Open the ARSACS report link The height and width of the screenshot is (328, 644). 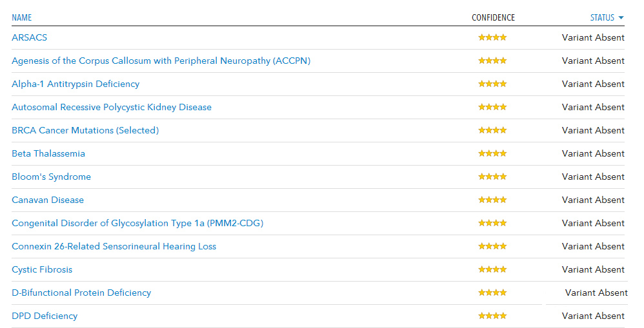click(29, 37)
